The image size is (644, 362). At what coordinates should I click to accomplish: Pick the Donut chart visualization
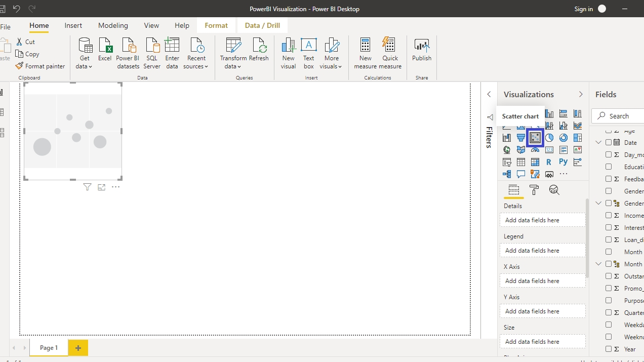pos(563,138)
